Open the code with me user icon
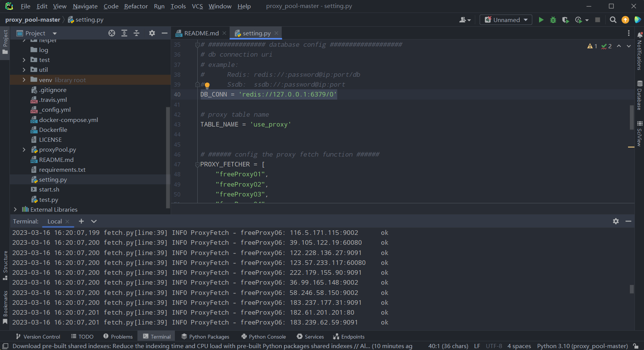 pos(465,20)
